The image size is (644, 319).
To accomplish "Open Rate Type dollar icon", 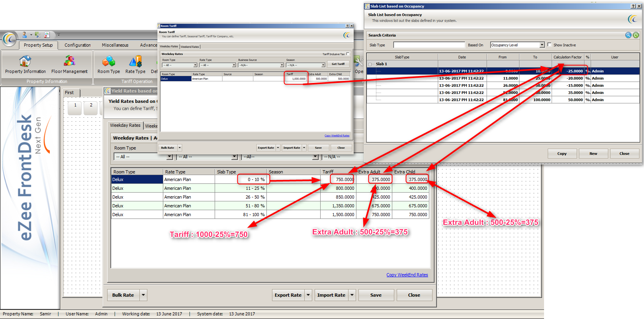I will tap(135, 61).
